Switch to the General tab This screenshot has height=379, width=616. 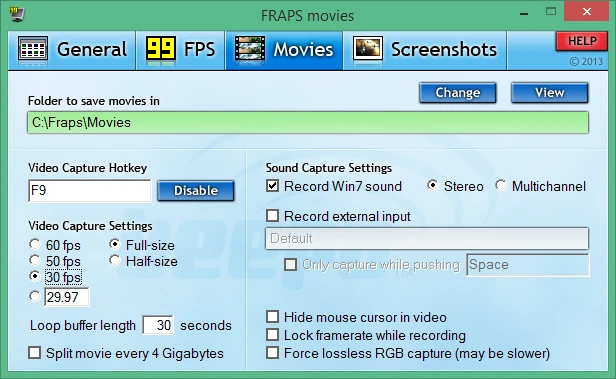pos(72,50)
